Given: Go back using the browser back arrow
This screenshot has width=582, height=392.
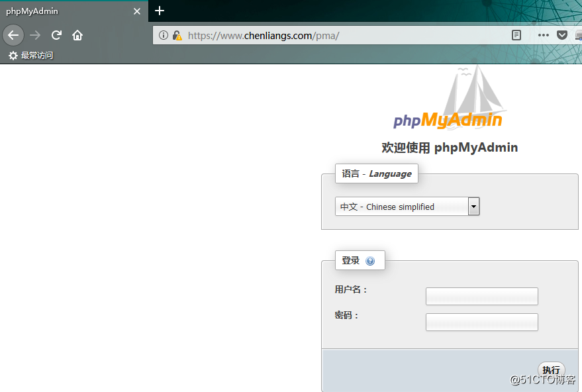Looking at the screenshot, I should click(13, 35).
